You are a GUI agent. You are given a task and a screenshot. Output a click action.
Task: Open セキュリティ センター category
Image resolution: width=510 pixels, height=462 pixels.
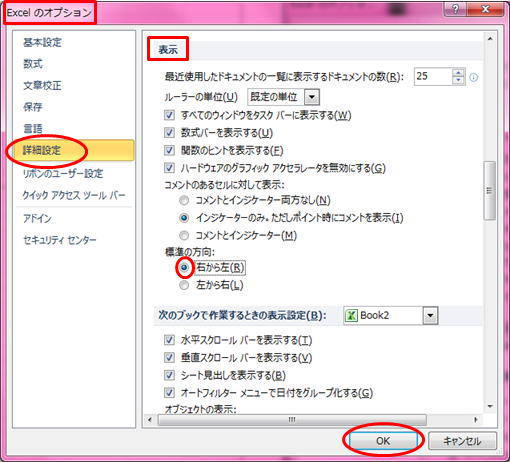60,240
